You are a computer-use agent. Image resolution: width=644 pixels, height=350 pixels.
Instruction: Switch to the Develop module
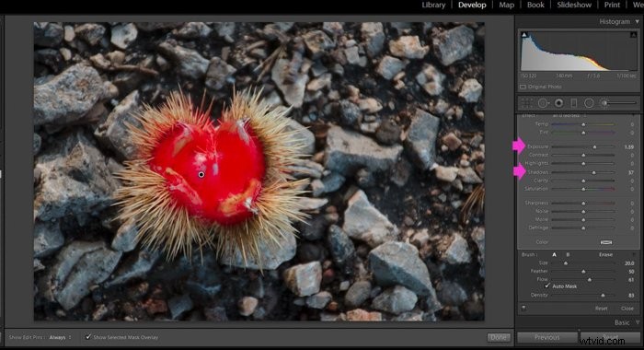472,5
